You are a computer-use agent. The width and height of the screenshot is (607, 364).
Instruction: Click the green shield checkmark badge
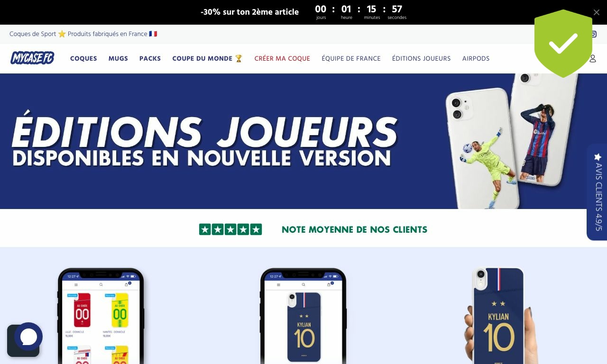(x=563, y=44)
